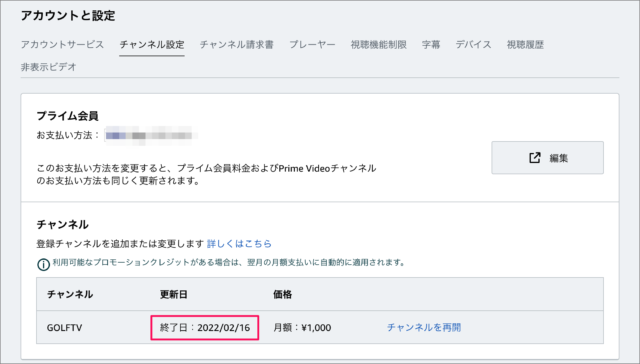Click the info icon by promotion credit note
The image size is (640, 364).
(43, 264)
